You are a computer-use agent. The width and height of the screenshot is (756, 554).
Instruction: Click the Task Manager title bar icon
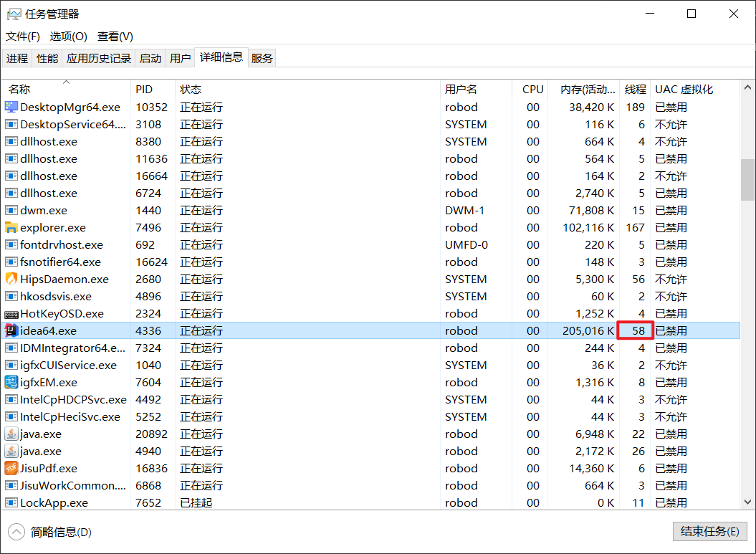(x=14, y=14)
